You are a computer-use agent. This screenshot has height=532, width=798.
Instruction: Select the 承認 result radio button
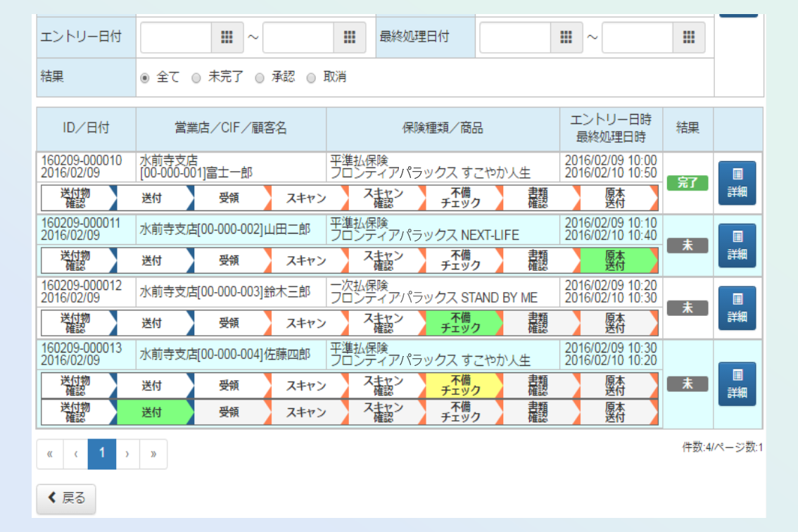click(260, 78)
